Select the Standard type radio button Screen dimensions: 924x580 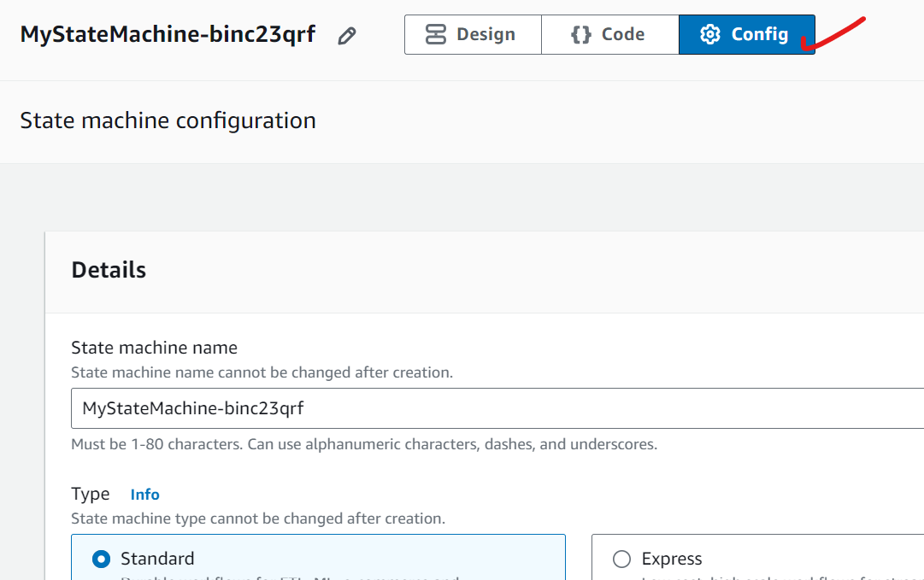pyautogui.click(x=102, y=559)
